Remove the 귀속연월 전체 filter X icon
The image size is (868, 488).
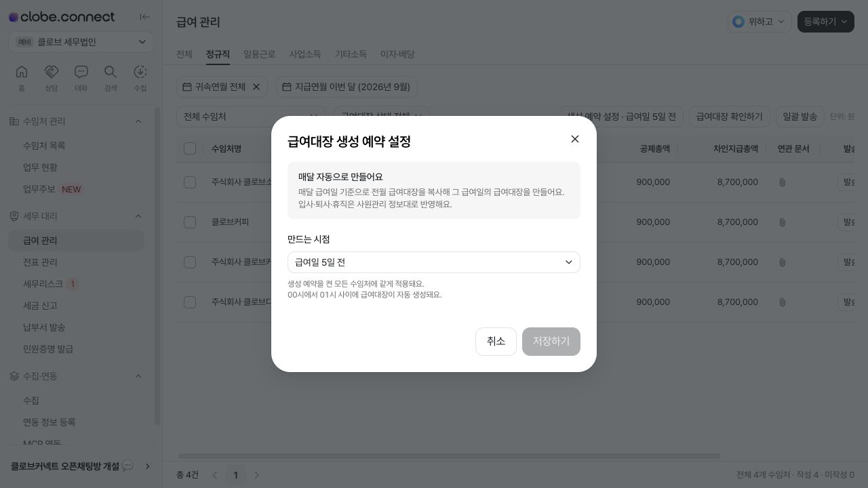point(256,87)
